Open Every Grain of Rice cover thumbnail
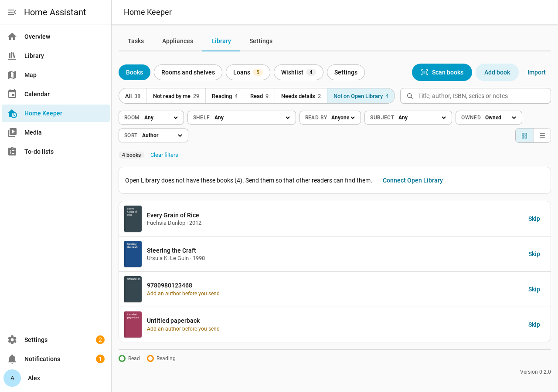558x392 pixels. click(x=133, y=219)
